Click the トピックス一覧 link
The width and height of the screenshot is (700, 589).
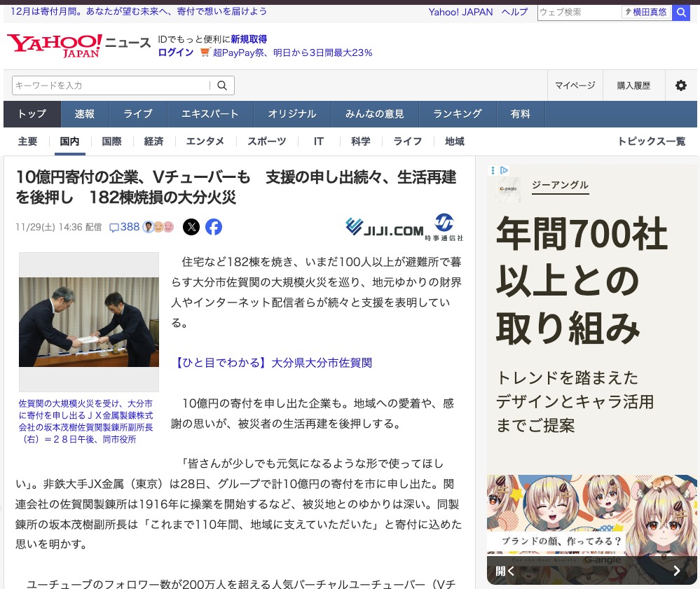651,141
